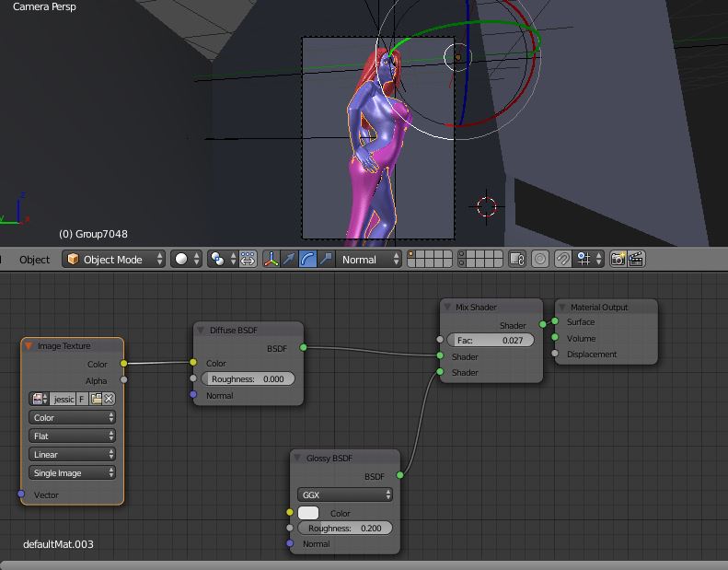Click Image Texture Alpha output socket
Viewport: 728px width, 570px height.
coord(123,379)
